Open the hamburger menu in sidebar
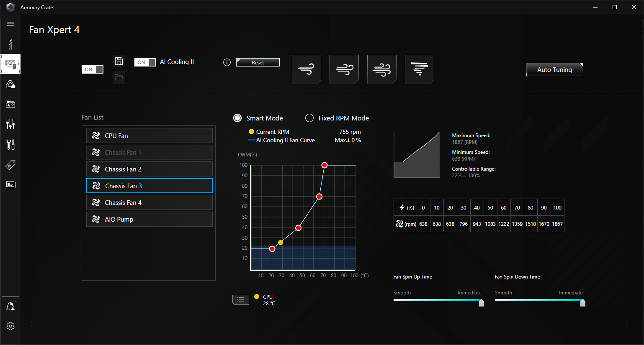The width and height of the screenshot is (644, 345). tap(10, 24)
